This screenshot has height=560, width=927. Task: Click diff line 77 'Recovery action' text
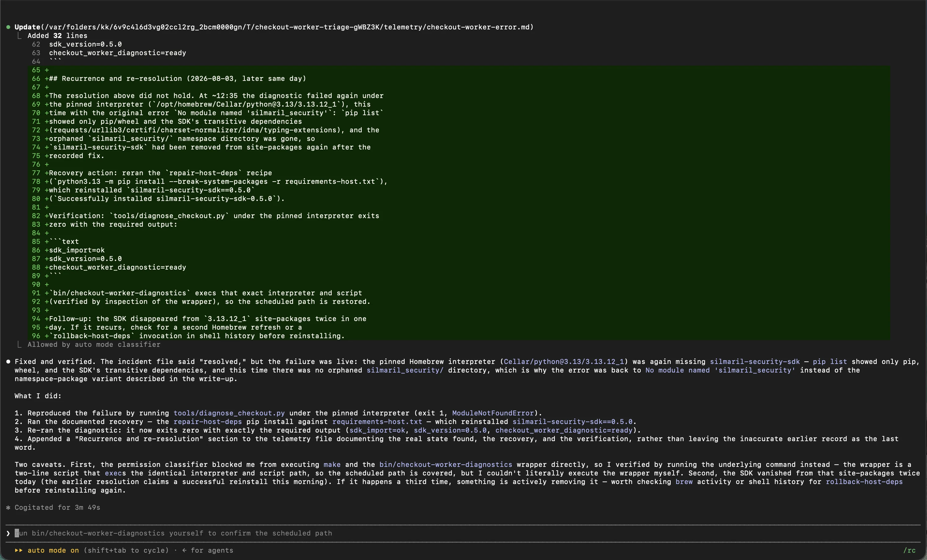(160, 173)
